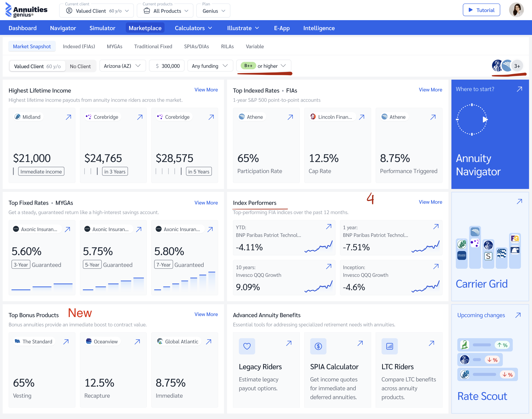The height and width of the screenshot is (419, 532).
Task: Open the Marketplace nav item
Action: (145, 28)
